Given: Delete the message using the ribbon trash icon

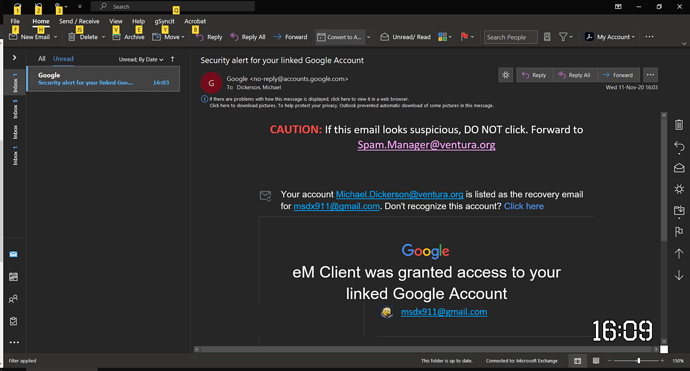Looking at the screenshot, I should click(x=72, y=37).
